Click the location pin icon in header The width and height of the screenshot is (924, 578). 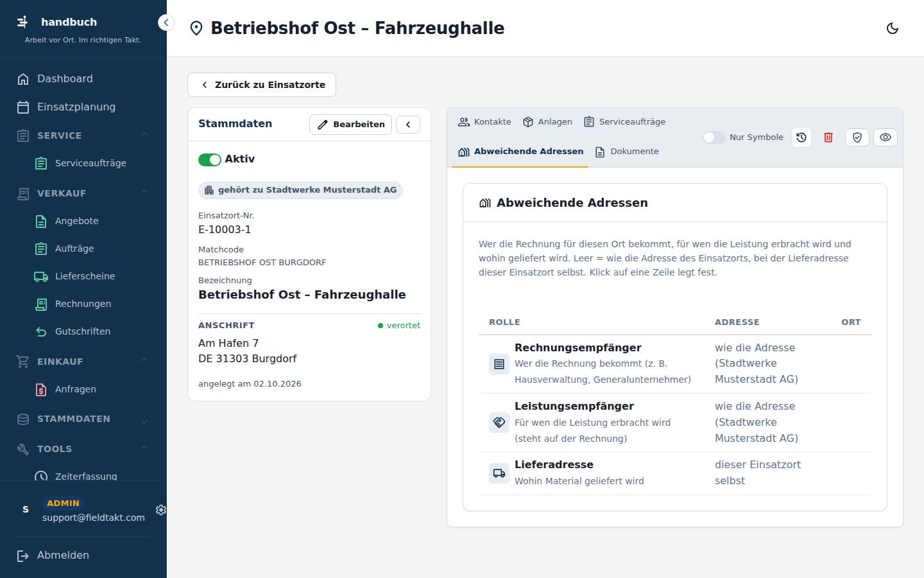196,28
